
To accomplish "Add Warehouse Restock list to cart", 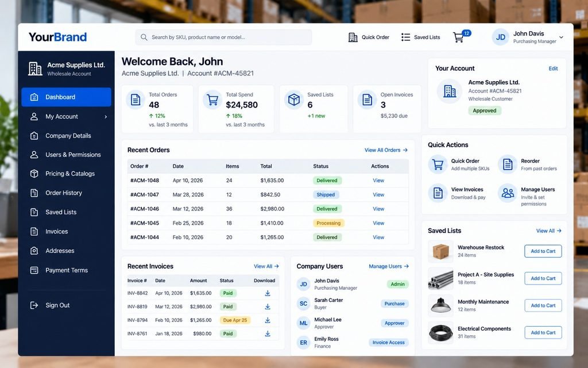I will coord(543,251).
